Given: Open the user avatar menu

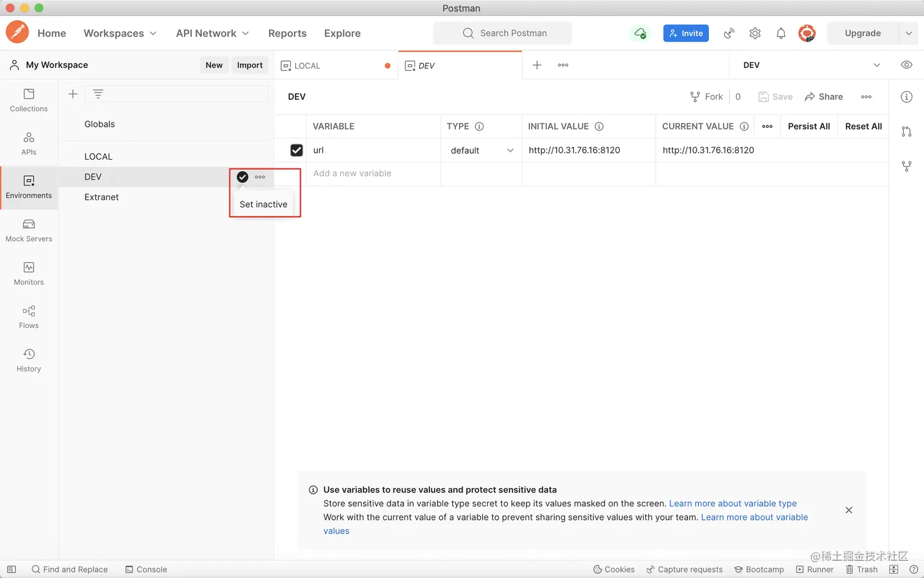Looking at the screenshot, I should [807, 33].
